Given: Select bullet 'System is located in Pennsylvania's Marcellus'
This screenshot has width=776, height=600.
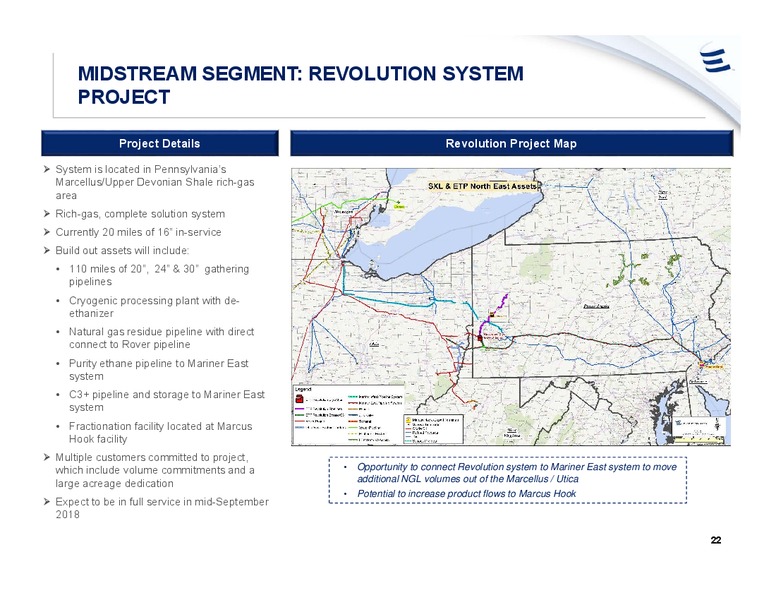Looking at the screenshot, I should (154, 182).
